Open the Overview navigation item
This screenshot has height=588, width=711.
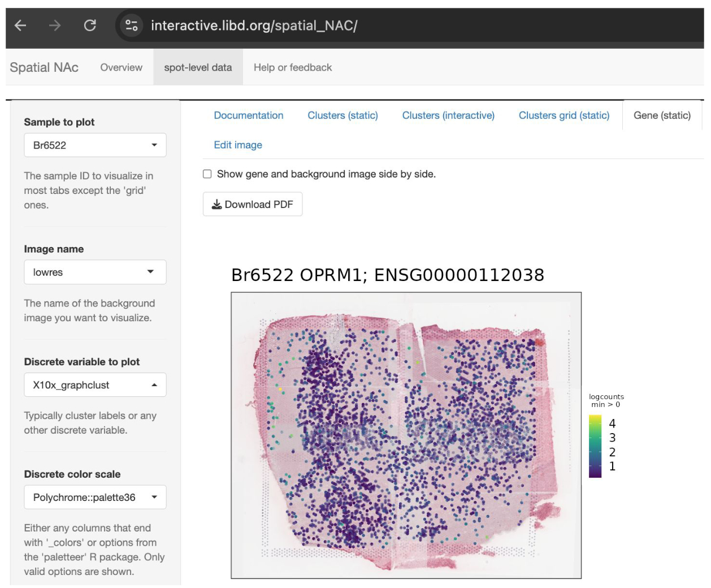coord(121,67)
